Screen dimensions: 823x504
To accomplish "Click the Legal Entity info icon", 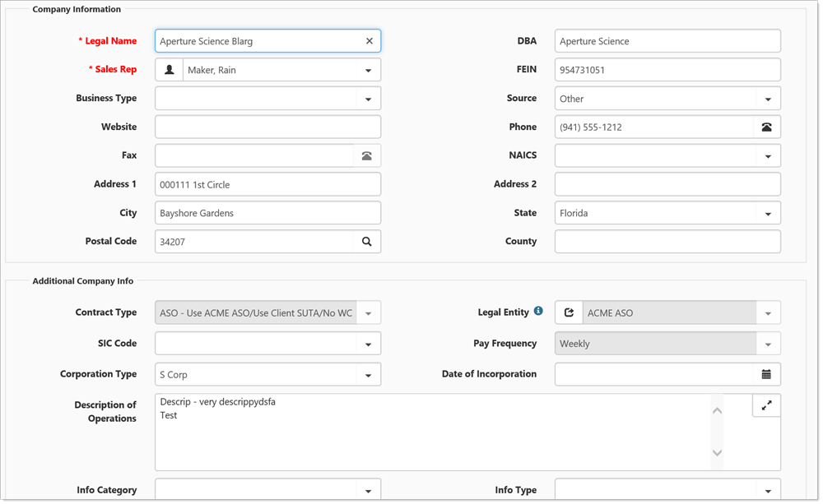I will coord(538,312).
